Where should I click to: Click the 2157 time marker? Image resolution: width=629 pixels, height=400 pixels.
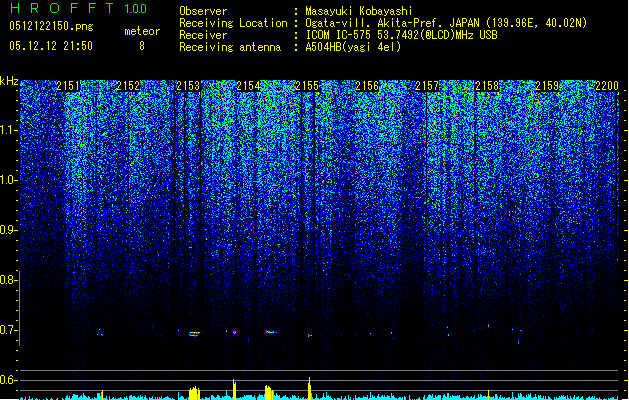click(427, 86)
